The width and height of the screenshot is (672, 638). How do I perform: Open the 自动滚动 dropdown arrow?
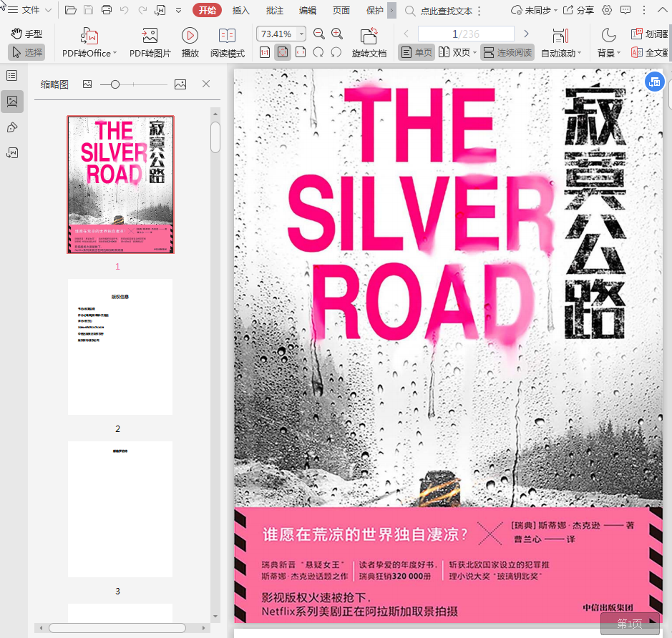click(580, 53)
